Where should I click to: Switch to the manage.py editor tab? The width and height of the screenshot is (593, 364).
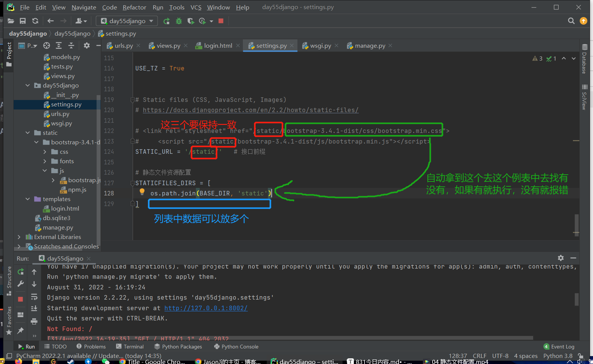[370, 45]
